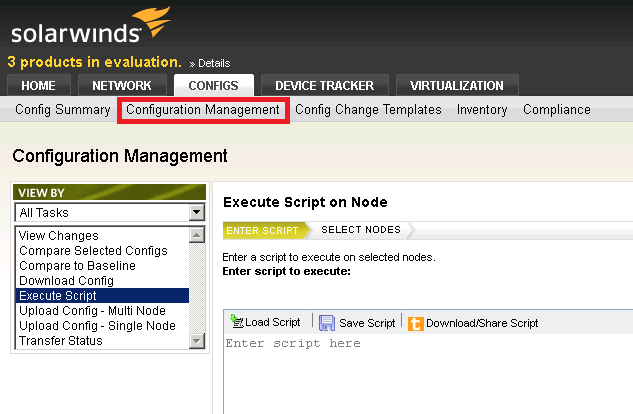Click the SELECT NODES wizard step

pos(361,230)
